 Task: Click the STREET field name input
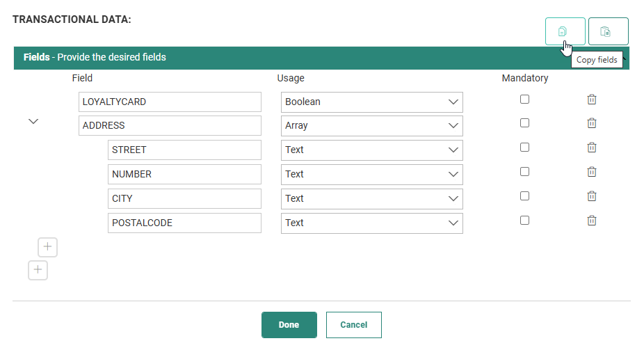(x=184, y=150)
